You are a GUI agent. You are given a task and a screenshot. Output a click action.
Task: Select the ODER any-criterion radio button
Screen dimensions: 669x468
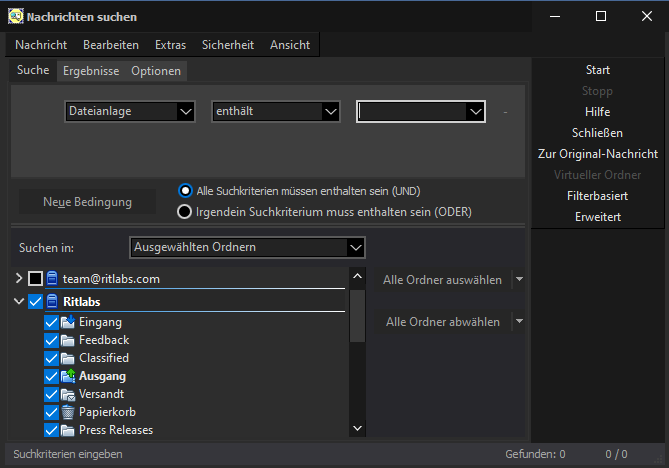coord(184,212)
